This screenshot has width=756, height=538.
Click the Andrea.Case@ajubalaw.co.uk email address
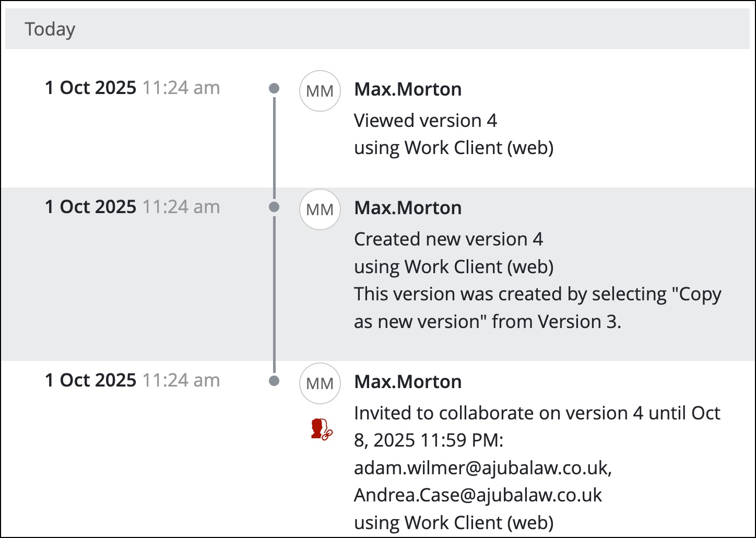478,495
